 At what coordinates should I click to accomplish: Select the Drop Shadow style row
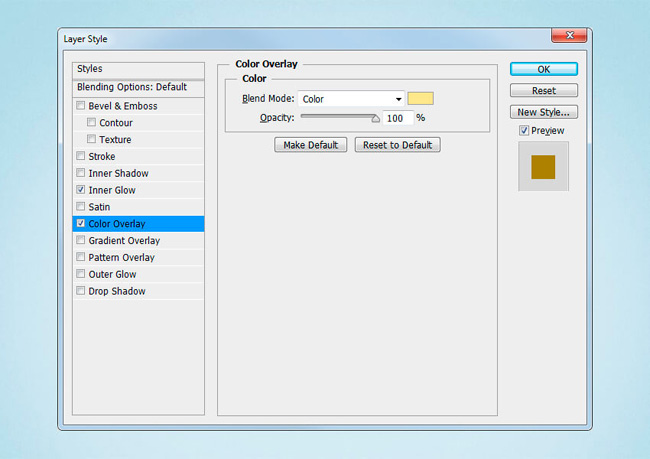138,291
